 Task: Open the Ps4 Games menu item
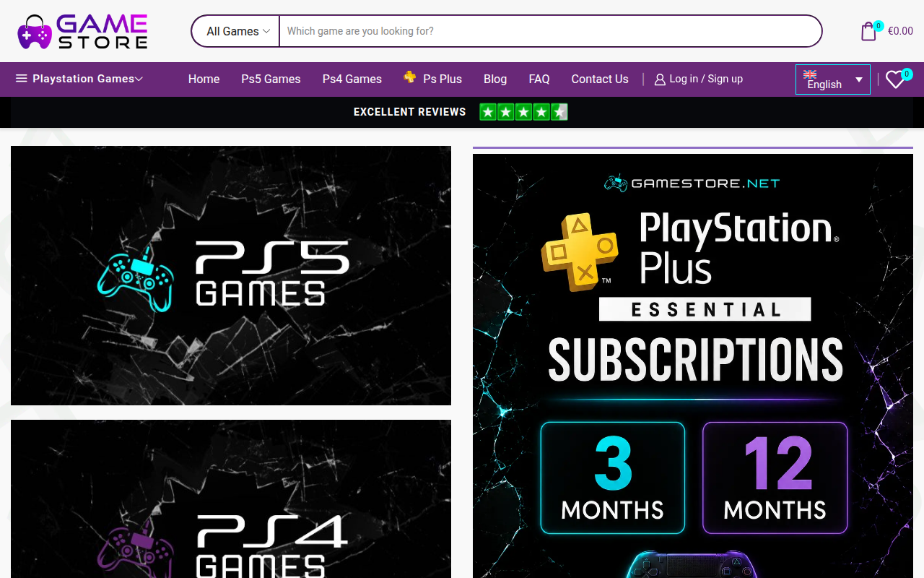(x=352, y=79)
